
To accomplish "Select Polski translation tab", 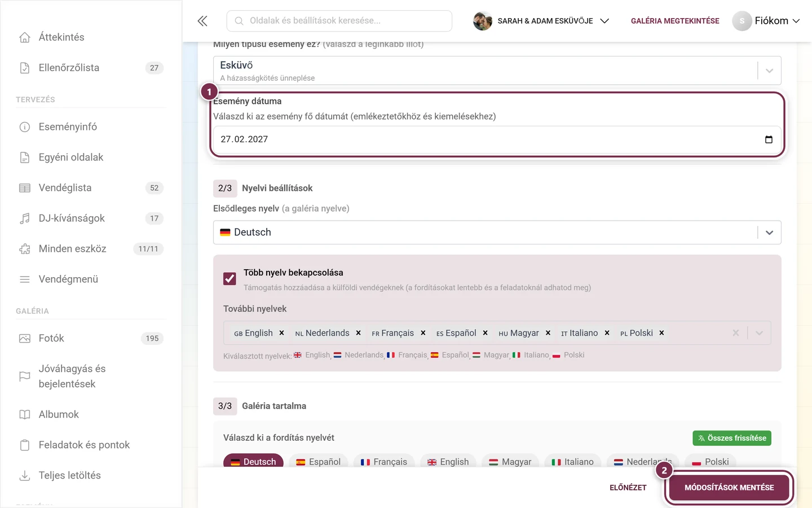I will [x=710, y=462].
